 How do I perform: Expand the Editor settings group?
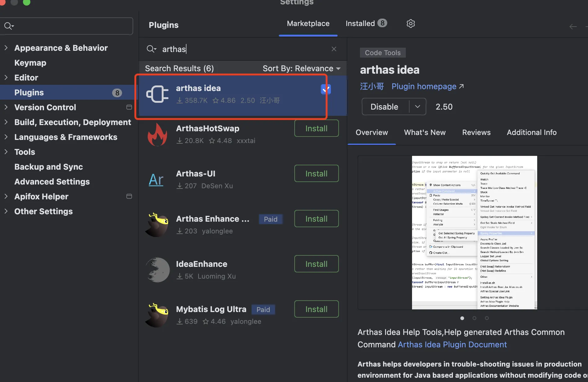6,77
